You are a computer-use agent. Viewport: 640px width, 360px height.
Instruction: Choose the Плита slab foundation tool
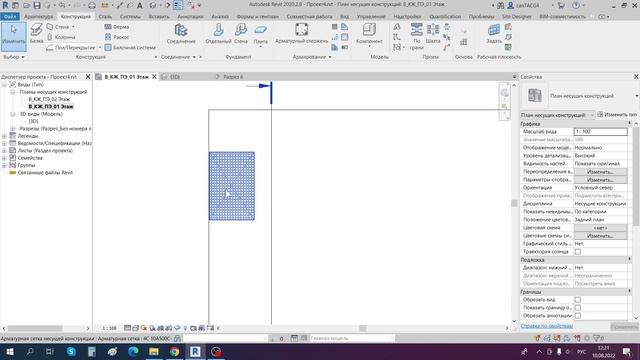(260, 34)
